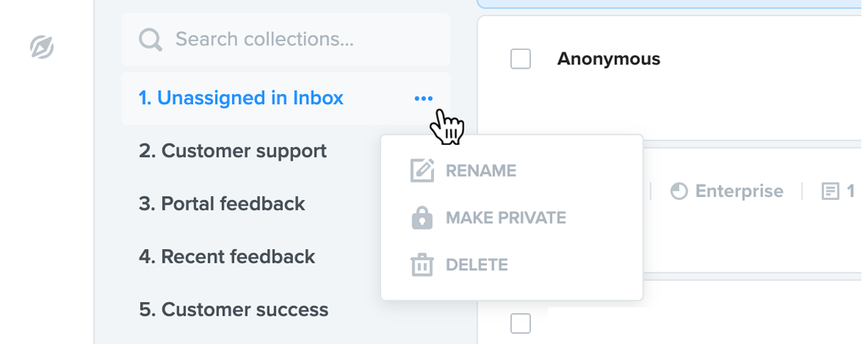Open the three-dots menu for Unassigned in Inbox
Image resolution: width=868 pixels, height=344 pixels.
tap(424, 98)
